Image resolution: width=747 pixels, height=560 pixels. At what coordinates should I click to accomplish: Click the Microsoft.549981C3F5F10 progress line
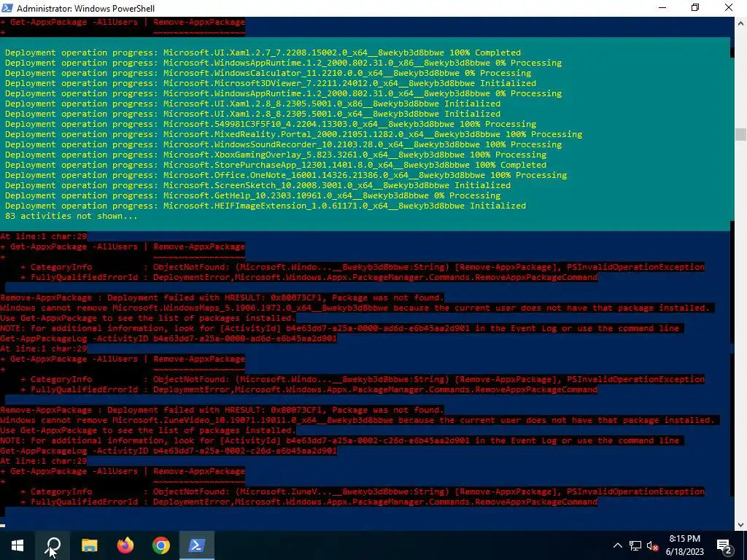point(270,124)
